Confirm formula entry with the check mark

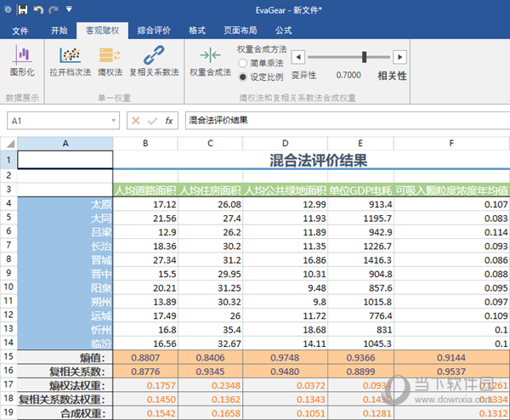tap(152, 121)
